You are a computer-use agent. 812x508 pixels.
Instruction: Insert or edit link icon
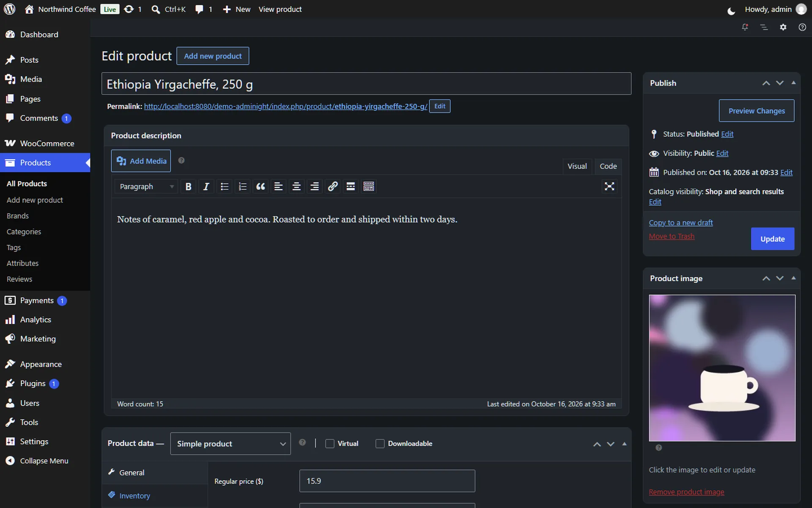(333, 187)
